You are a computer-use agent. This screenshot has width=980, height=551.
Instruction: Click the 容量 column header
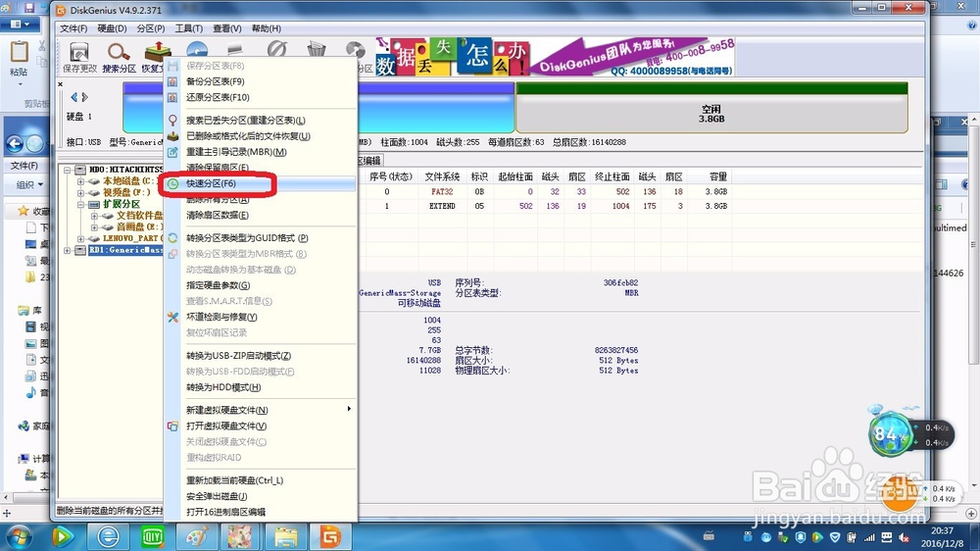pos(718,177)
